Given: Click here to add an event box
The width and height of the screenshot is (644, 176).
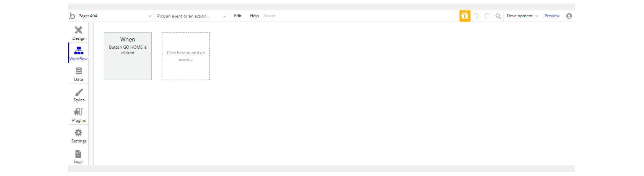Looking at the screenshot, I should point(186,56).
